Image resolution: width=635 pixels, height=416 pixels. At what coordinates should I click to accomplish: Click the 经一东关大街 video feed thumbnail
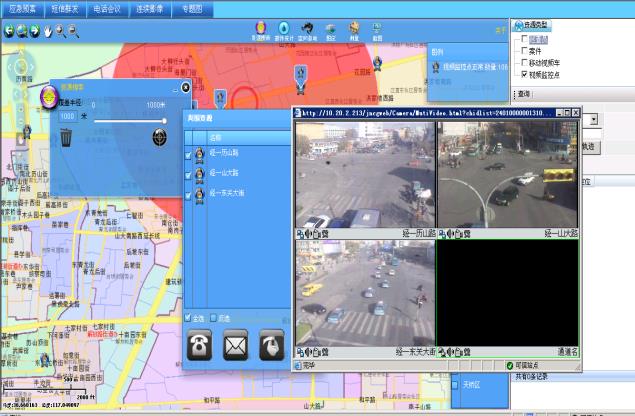click(365, 293)
